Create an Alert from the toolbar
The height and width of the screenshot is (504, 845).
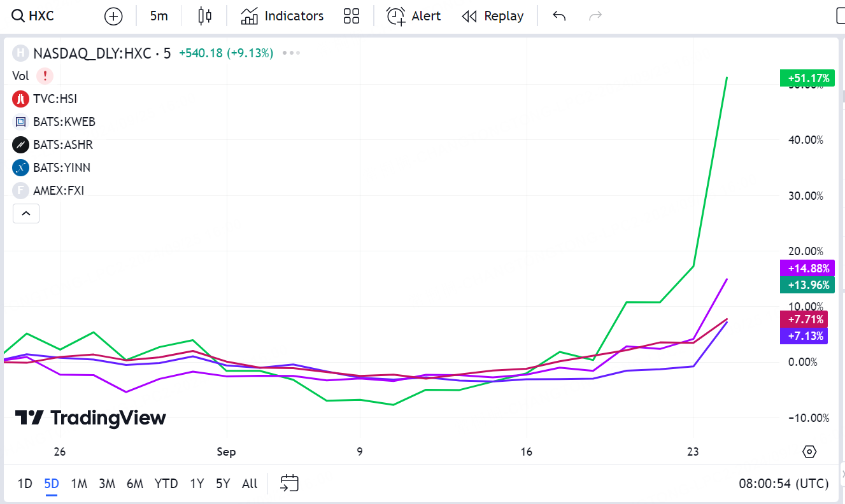[x=414, y=17]
